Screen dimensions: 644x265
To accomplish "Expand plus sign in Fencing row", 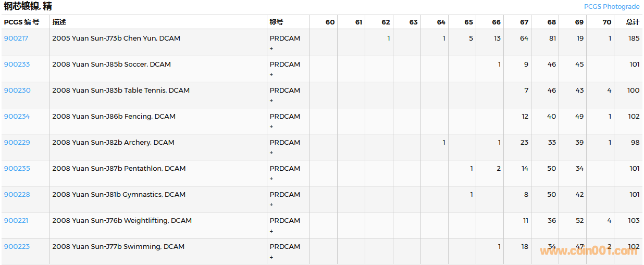I will (271, 127).
